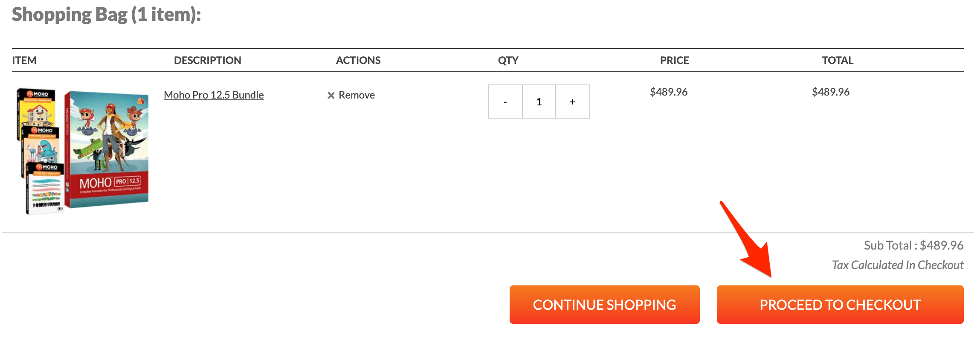Click the Tax Calculated In Checkout note
Screen dimensions: 980x337
[898, 265]
